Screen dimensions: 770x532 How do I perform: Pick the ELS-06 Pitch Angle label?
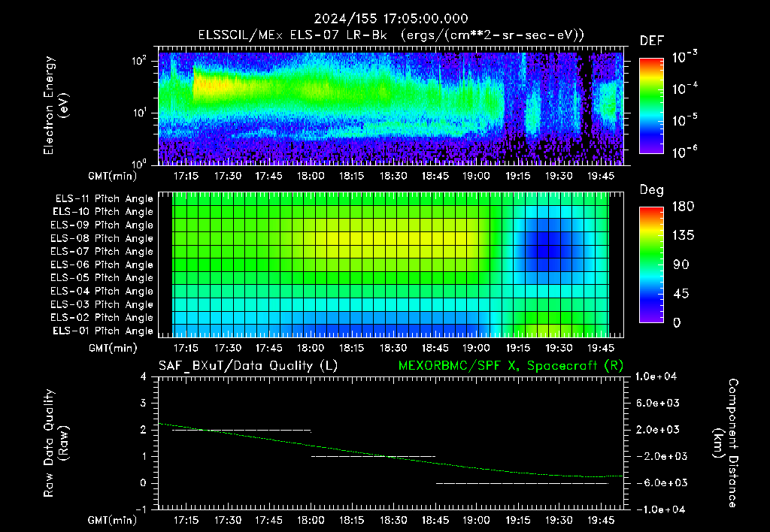tap(102, 264)
